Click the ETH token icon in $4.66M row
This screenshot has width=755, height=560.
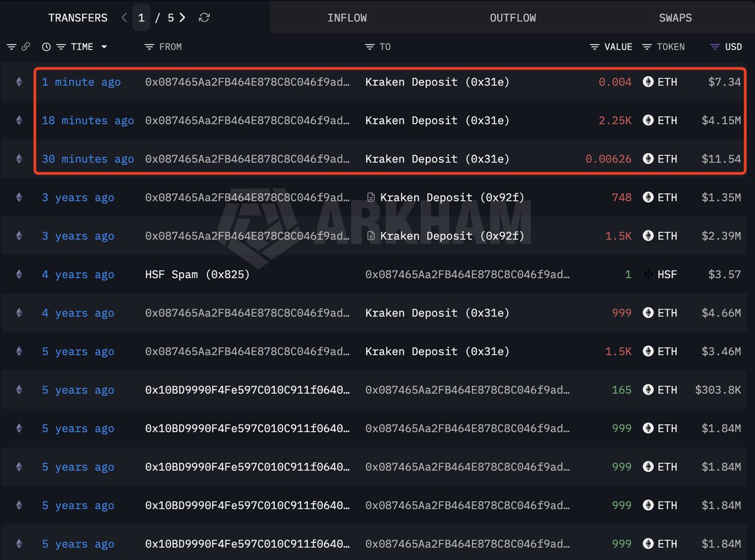(x=648, y=313)
